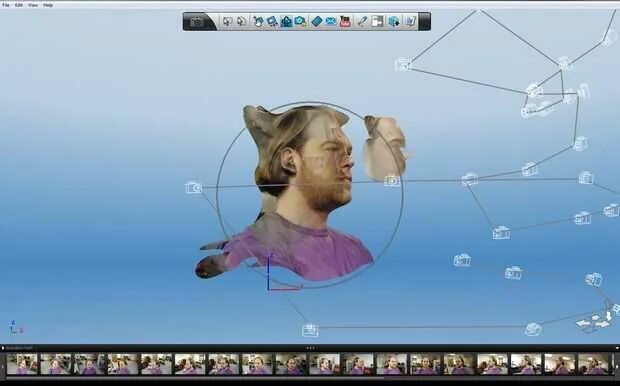The width and height of the screenshot is (620, 386).
Task: Select first photo thumbnail in filmstrip
Action: (22, 364)
